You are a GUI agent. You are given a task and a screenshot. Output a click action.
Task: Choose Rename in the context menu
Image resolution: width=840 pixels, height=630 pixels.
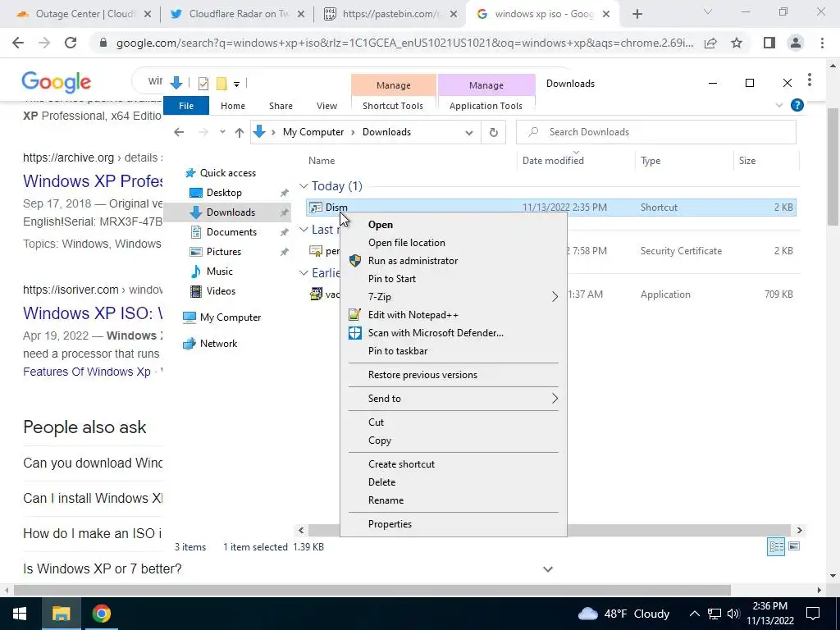pos(453,500)
